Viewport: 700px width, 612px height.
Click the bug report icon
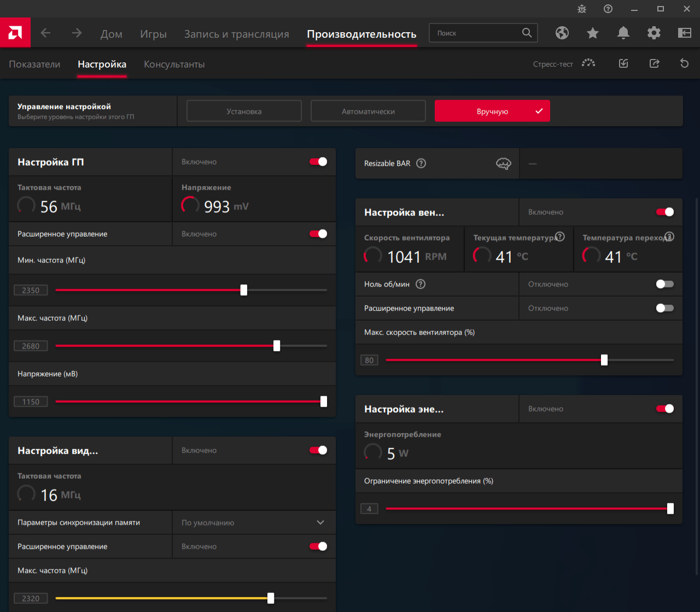(581, 9)
